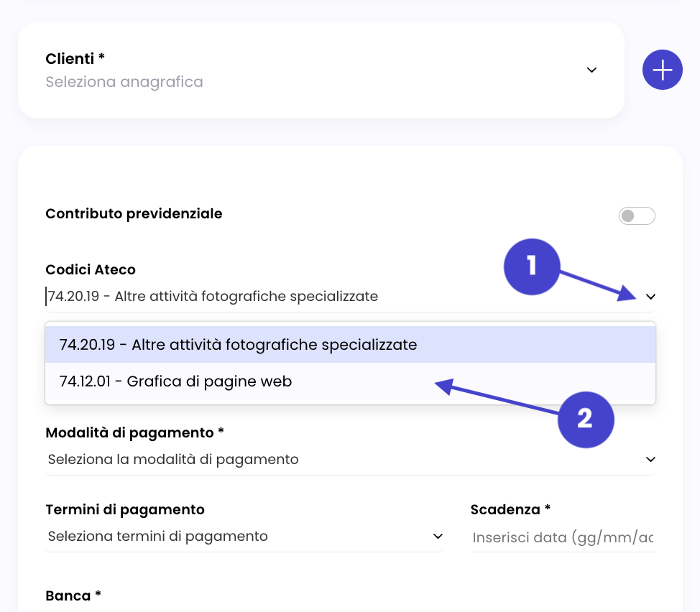Click the Termini di pagamento chevron arrow
700x612 pixels.
pos(437,537)
